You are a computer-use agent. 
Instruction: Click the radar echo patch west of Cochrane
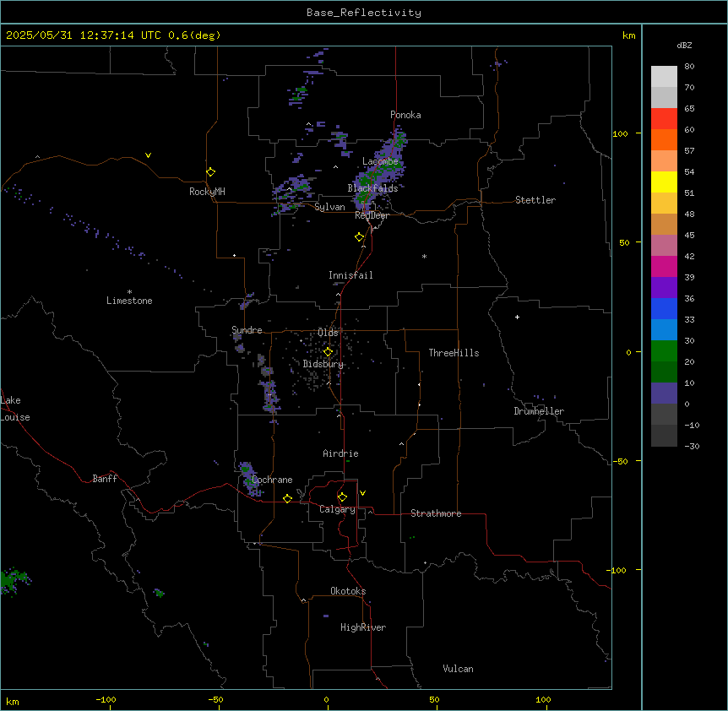click(249, 478)
